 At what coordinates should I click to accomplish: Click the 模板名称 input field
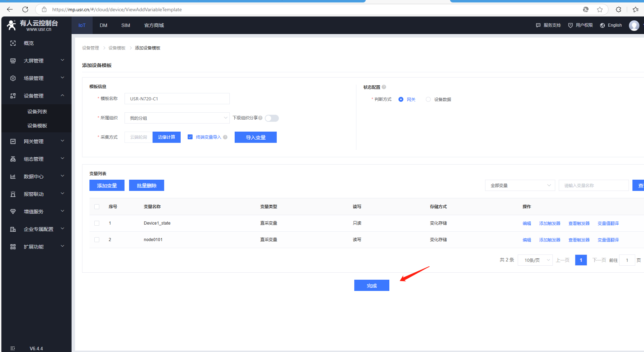tap(177, 99)
